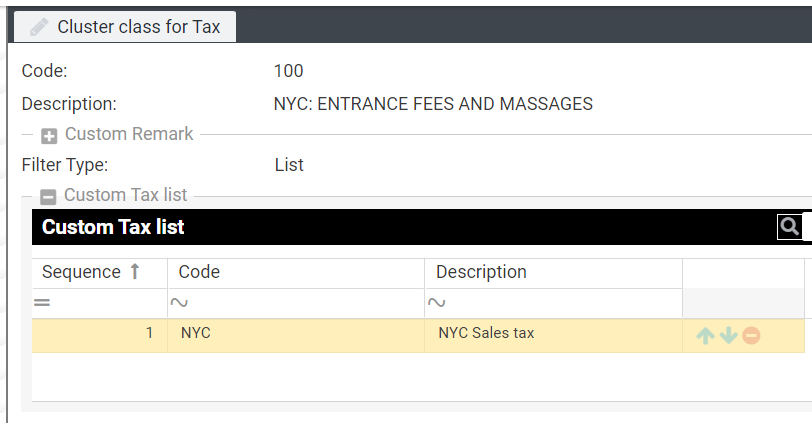Click the Description column header

[x=481, y=272]
